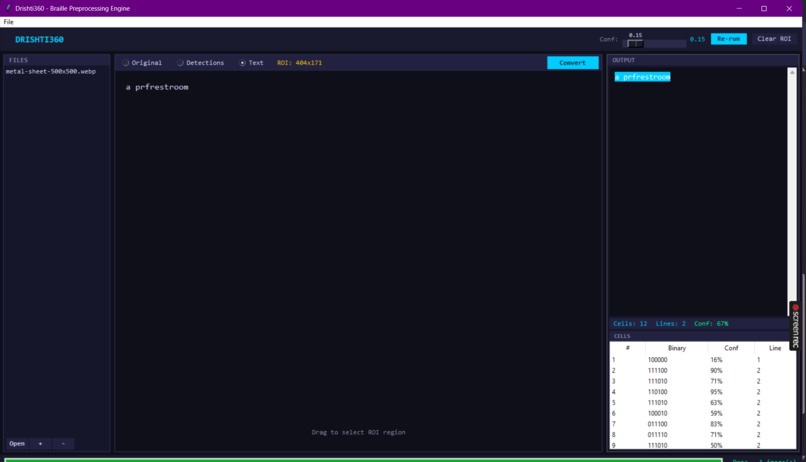Viewport: 806px width, 462px height.
Task: Click the Drishti360 app icon in title bar
Action: [x=8, y=8]
